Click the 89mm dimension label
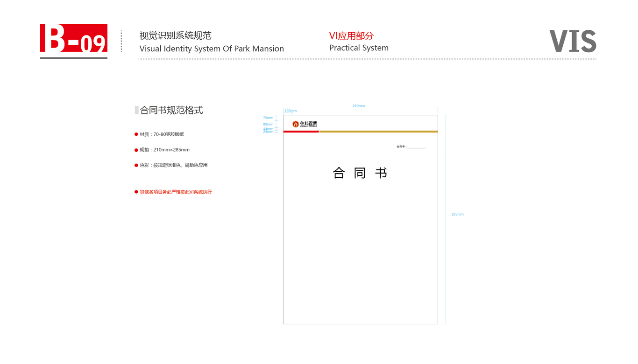 [268, 125]
